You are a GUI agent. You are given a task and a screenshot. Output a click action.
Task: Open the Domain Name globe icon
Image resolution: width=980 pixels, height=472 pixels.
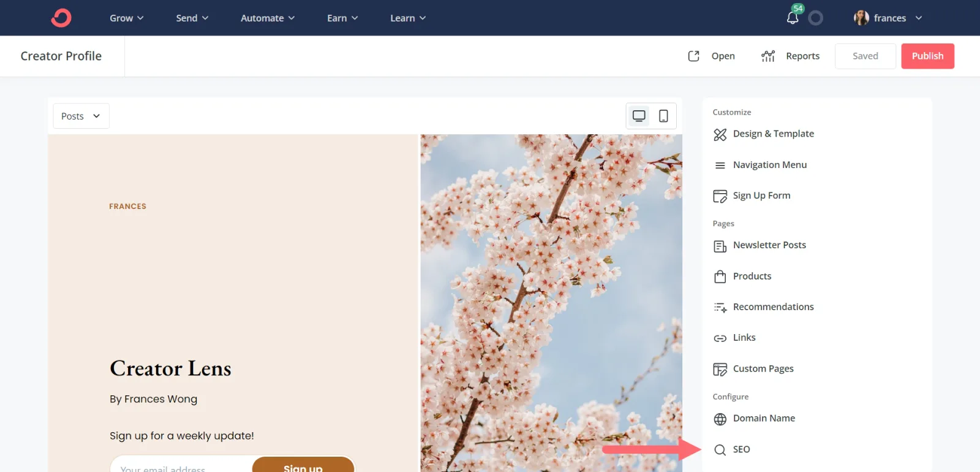(720, 419)
